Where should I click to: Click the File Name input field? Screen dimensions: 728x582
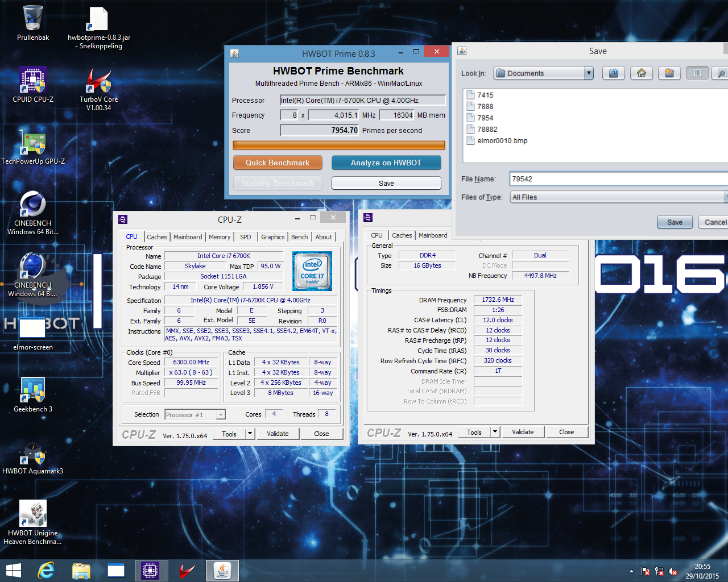(x=619, y=179)
